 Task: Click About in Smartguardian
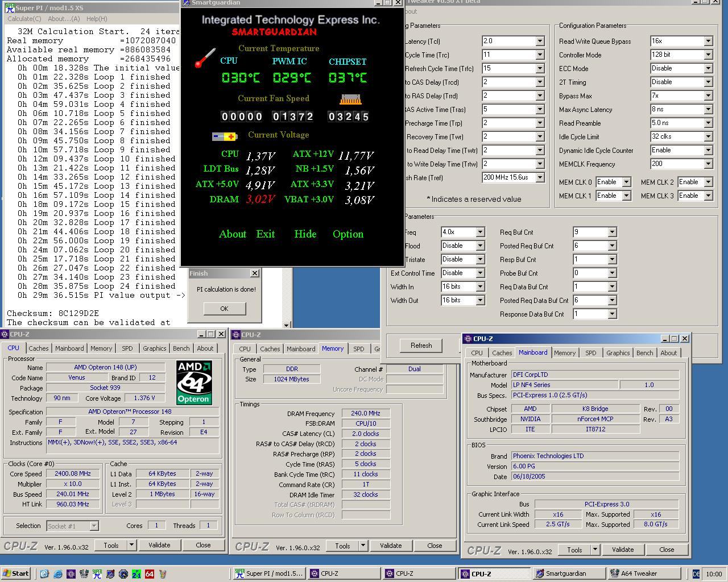click(233, 234)
